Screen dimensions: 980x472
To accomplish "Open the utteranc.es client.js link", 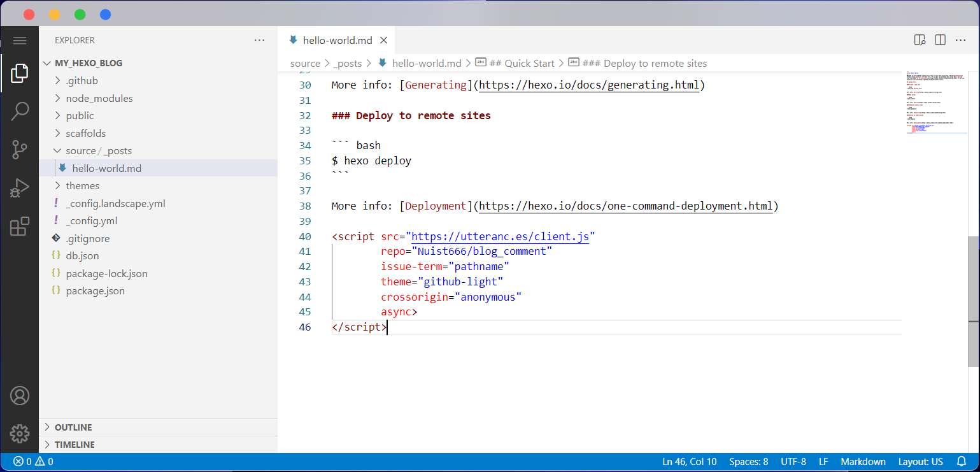I will pos(500,237).
